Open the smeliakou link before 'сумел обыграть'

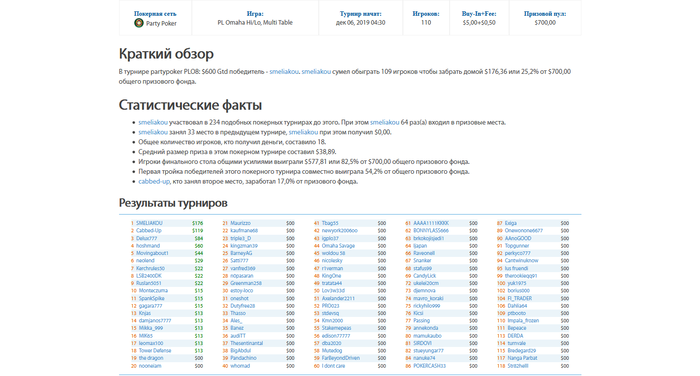coord(316,71)
